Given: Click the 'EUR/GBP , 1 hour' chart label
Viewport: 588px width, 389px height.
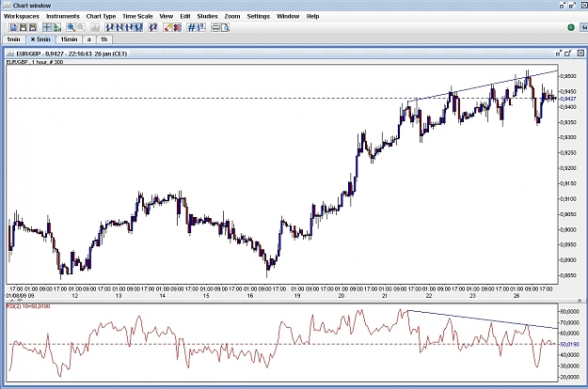Looking at the screenshot, I should (x=35, y=62).
